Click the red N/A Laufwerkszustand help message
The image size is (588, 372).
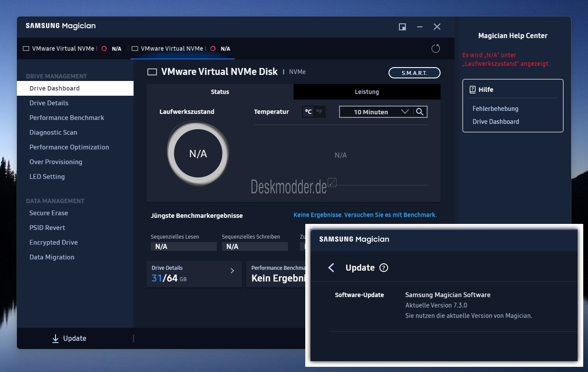(506, 59)
